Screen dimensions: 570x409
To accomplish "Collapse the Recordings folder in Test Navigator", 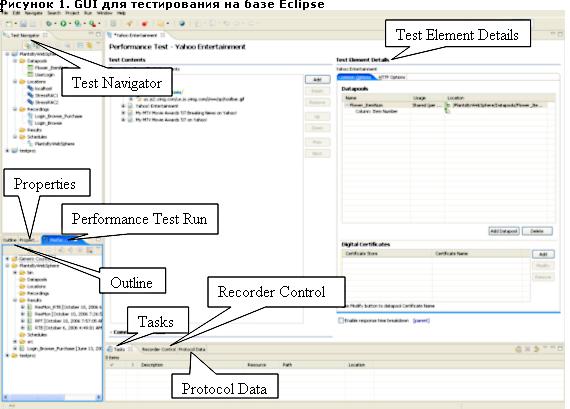I will pos(15,109).
